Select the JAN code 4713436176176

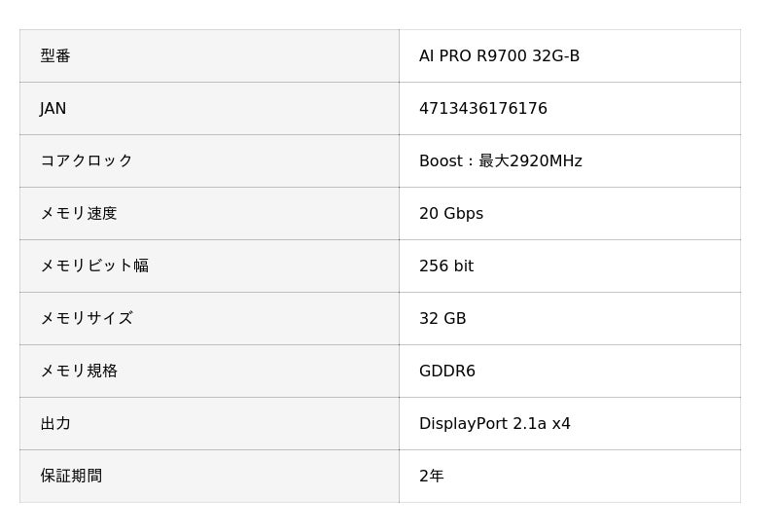coord(482,109)
